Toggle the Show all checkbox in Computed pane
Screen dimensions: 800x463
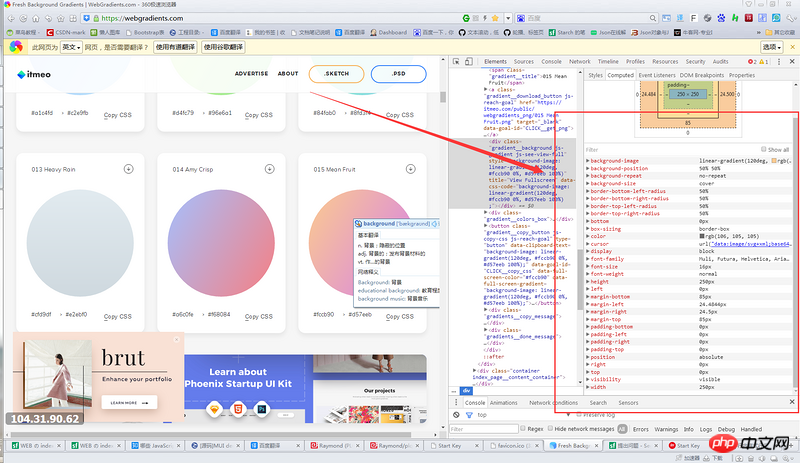pos(764,150)
